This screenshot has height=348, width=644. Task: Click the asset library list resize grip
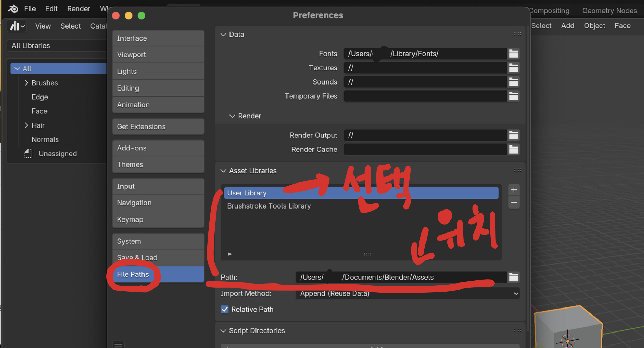(367, 254)
